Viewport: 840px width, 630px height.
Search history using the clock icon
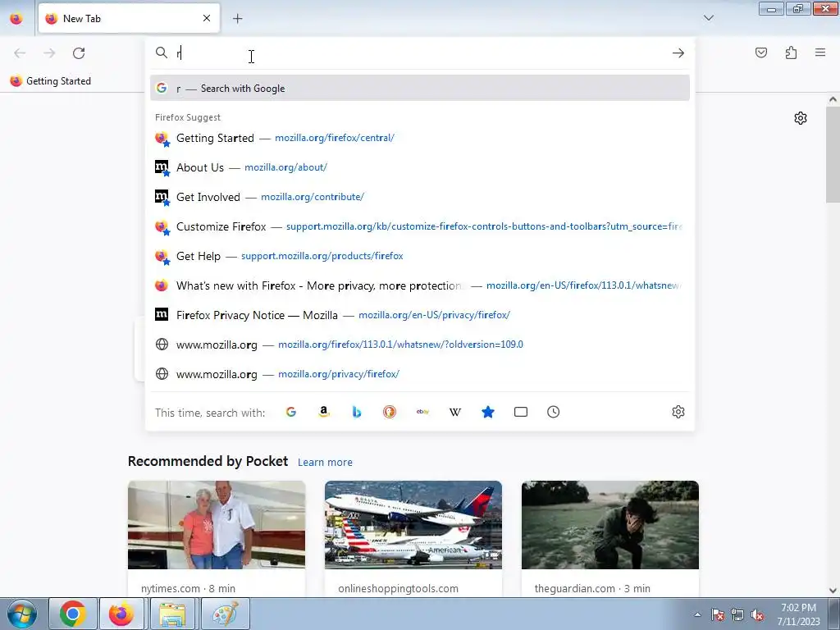(554, 412)
